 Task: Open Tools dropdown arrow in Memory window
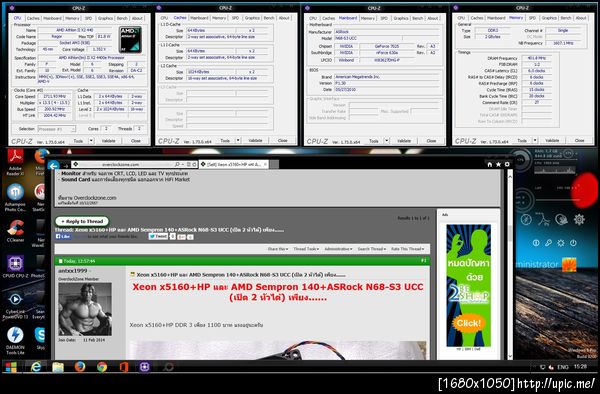coord(535,140)
